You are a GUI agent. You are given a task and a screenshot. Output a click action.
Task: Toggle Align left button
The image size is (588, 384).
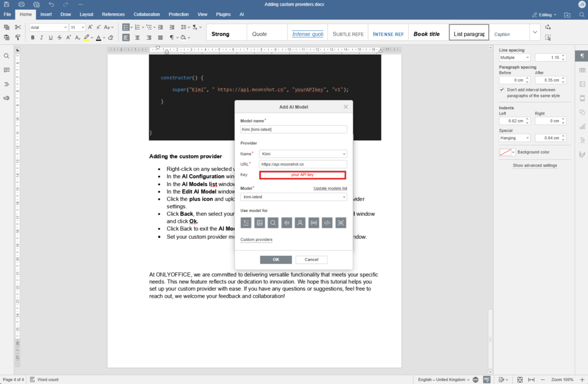(x=126, y=37)
